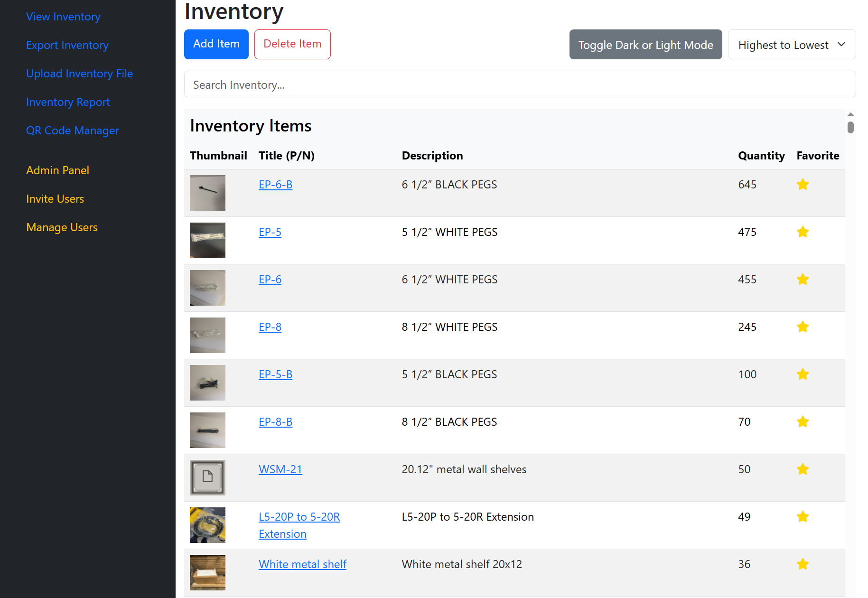This screenshot has width=868, height=598.
Task: Toggle Dark or Light Mode
Action: tap(645, 45)
